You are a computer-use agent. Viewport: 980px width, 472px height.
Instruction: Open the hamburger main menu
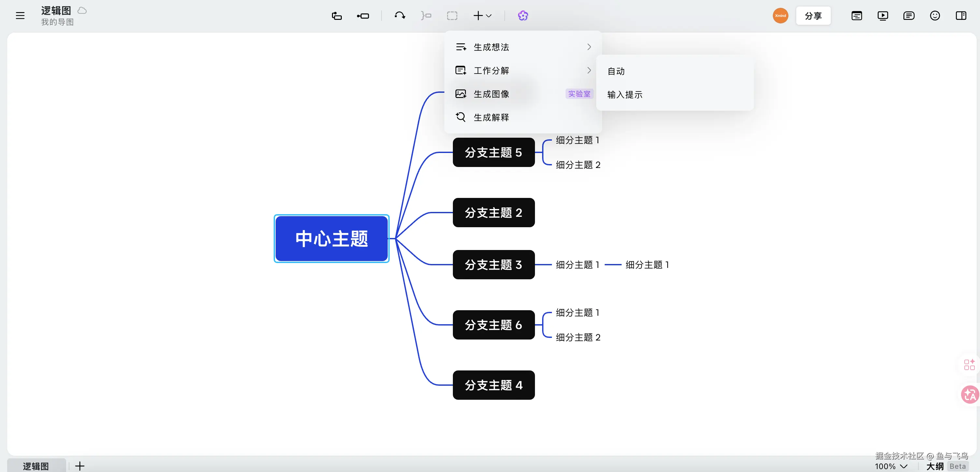[20, 16]
